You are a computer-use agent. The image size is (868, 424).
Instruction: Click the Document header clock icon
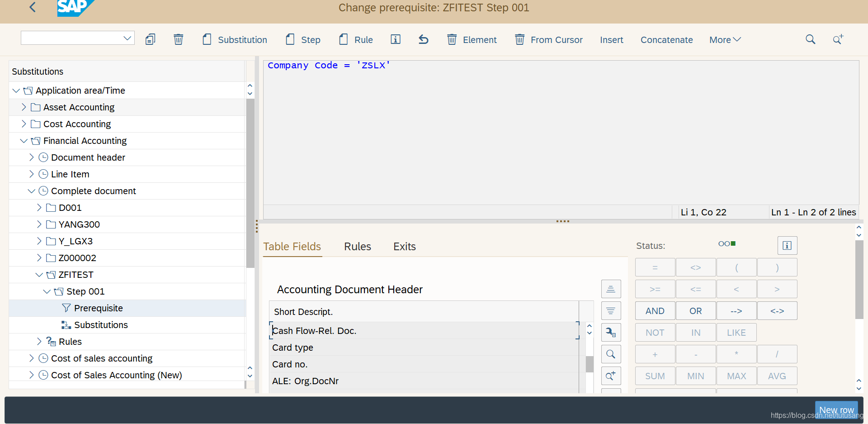click(x=43, y=157)
